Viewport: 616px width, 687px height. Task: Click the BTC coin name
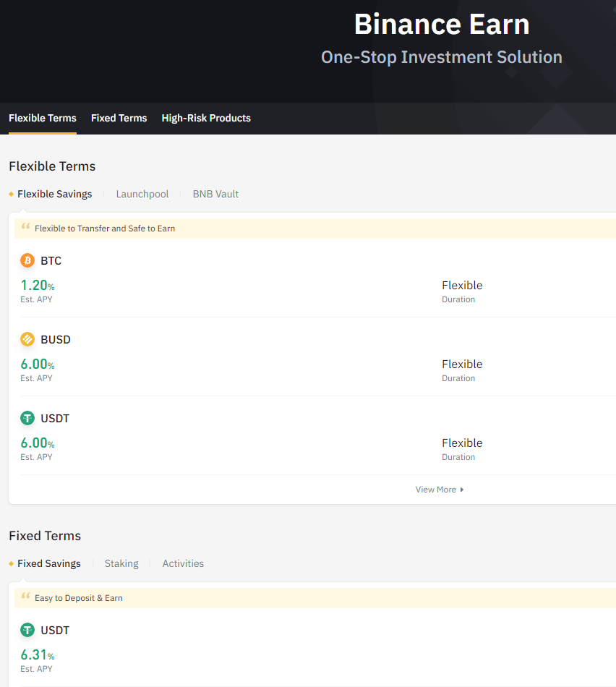[x=51, y=260]
